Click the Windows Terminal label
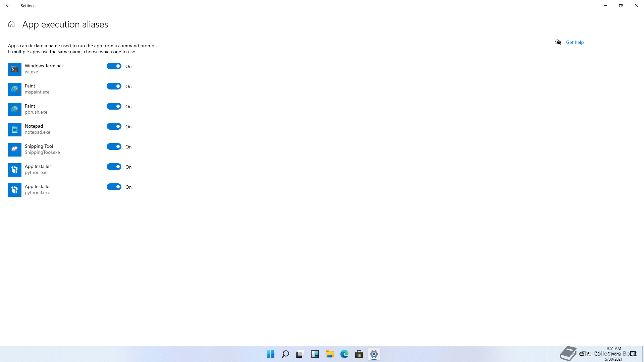This screenshot has height=362, width=644. click(44, 66)
